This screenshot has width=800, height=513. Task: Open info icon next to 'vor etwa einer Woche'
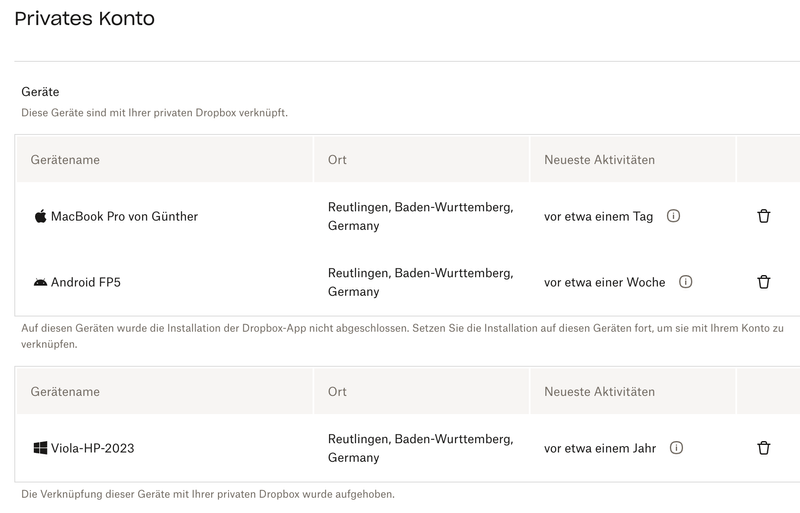point(685,282)
